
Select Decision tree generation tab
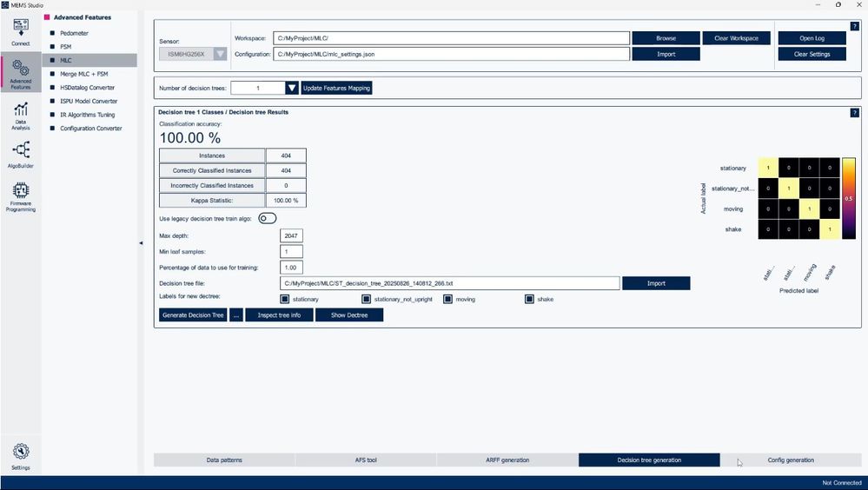click(649, 460)
